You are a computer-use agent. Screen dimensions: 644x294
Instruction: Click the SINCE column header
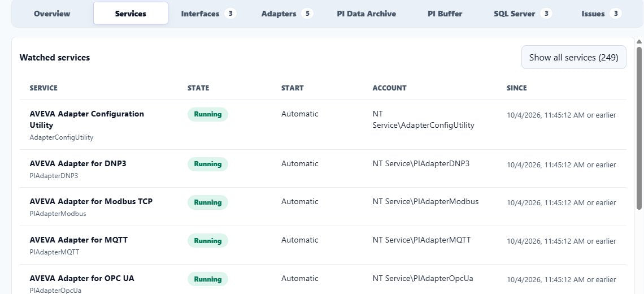pos(517,88)
